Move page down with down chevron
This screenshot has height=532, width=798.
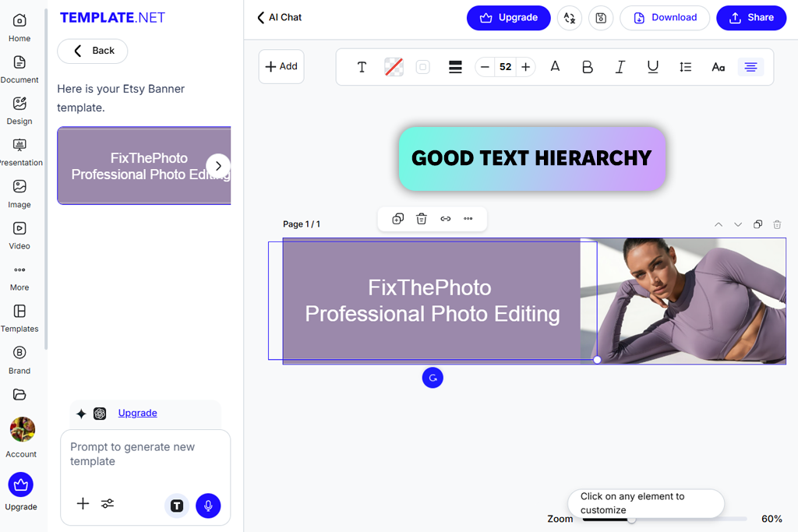(x=738, y=224)
